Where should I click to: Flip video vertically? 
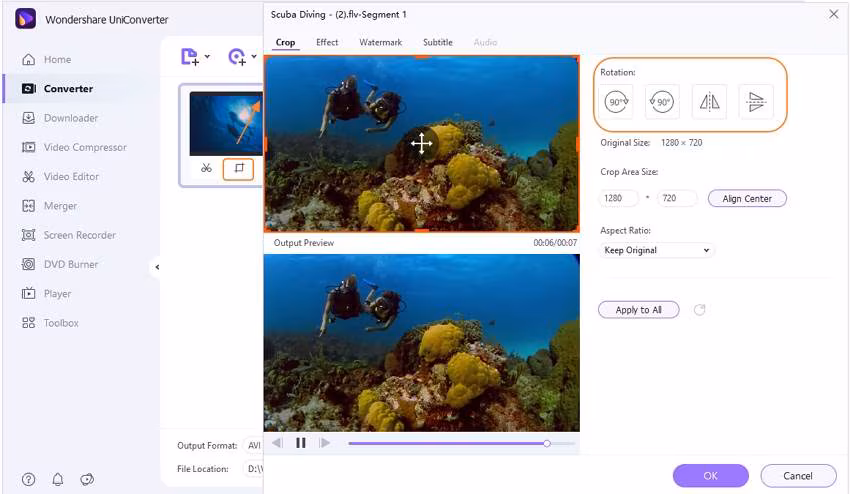point(756,102)
